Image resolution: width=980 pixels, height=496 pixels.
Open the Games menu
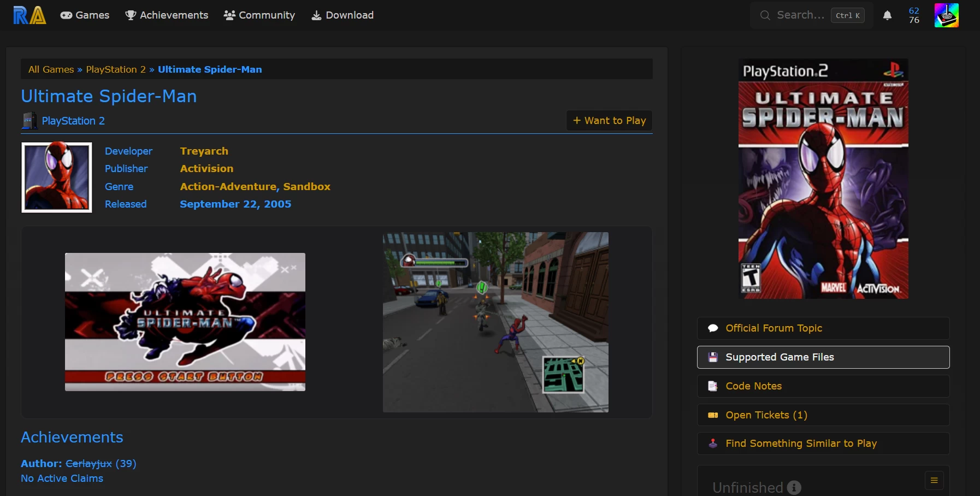coord(85,15)
